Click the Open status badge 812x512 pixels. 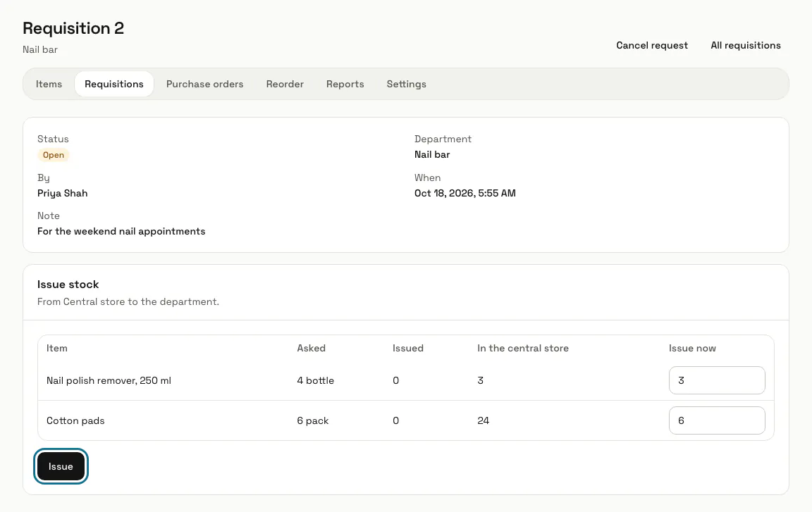click(54, 155)
